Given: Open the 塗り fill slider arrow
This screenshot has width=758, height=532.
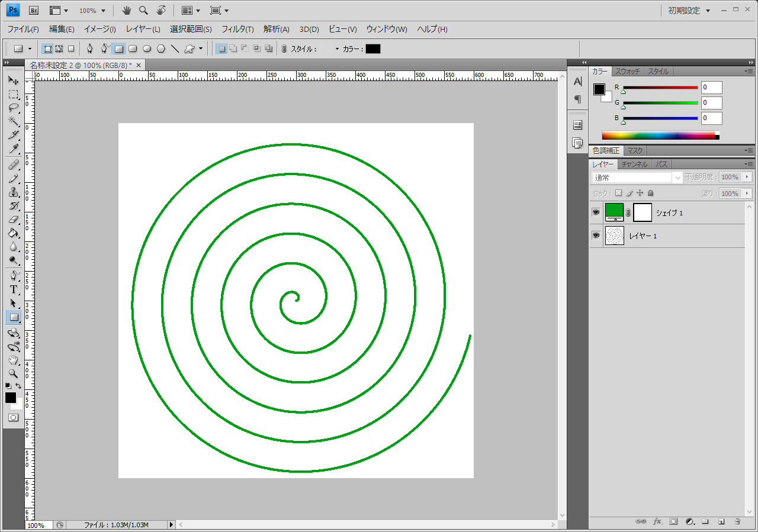Looking at the screenshot, I should tap(747, 194).
